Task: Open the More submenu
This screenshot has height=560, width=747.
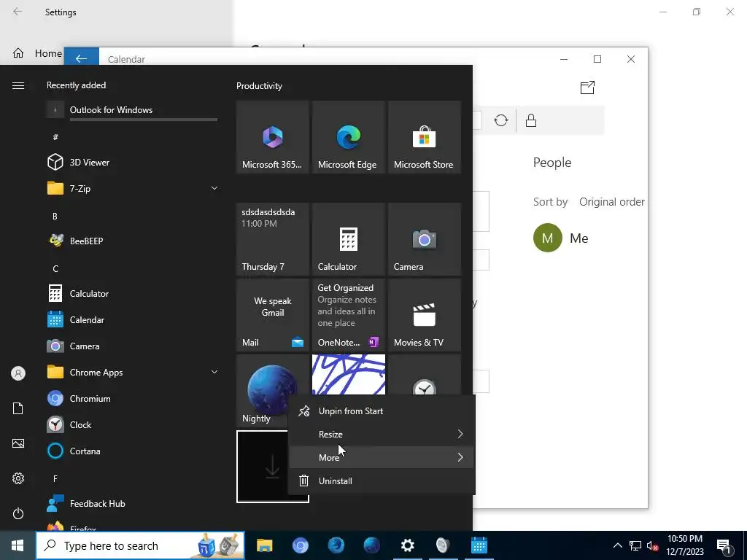Action: click(381, 458)
